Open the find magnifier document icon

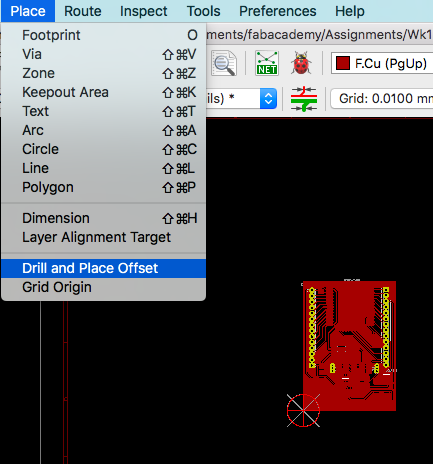click(x=224, y=63)
